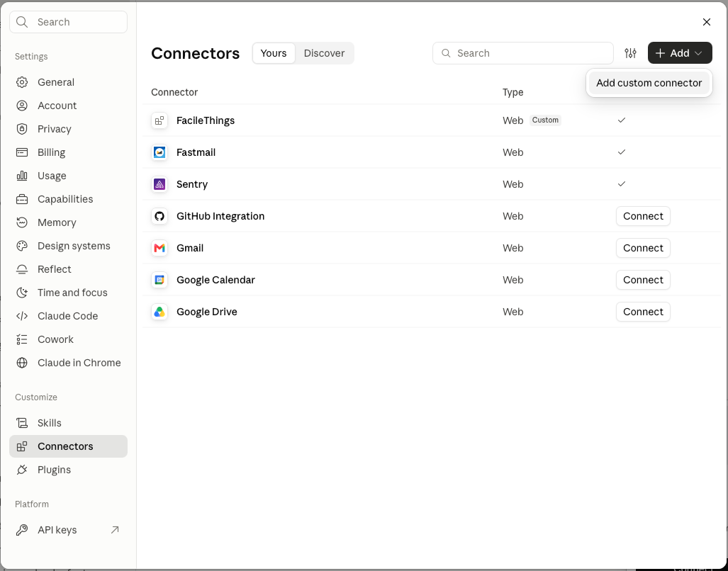The width and height of the screenshot is (728, 571).
Task: Close the settings dialog
Action: click(707, 22)
